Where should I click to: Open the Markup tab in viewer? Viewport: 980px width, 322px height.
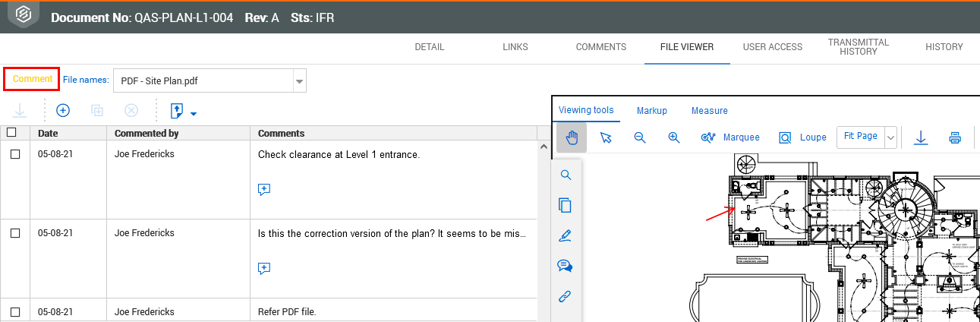tap(652, 111)
